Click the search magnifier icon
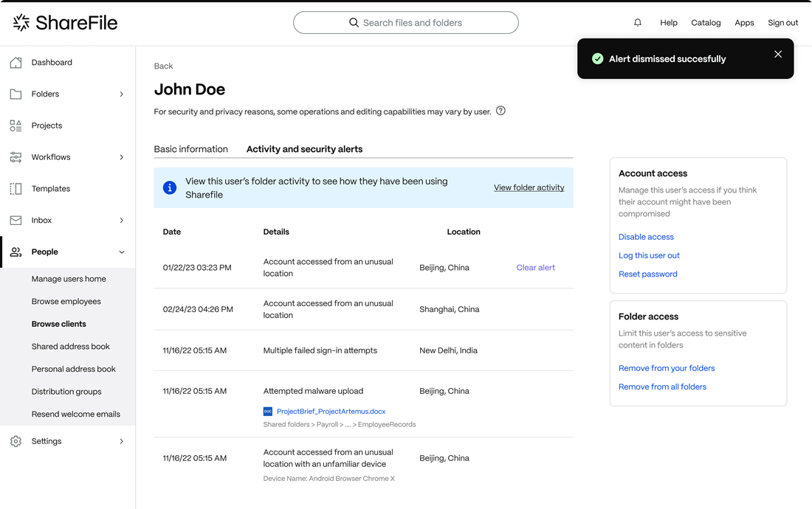The width and height of the screenshot is (812, 509). (x=354, y=23)
